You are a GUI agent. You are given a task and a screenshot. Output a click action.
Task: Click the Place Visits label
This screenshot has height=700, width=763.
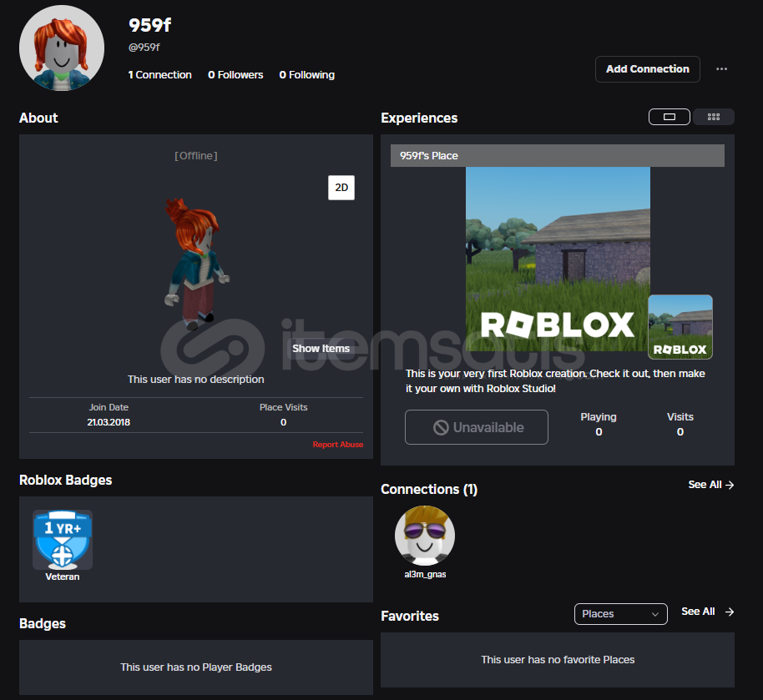(x=283, y=407)
